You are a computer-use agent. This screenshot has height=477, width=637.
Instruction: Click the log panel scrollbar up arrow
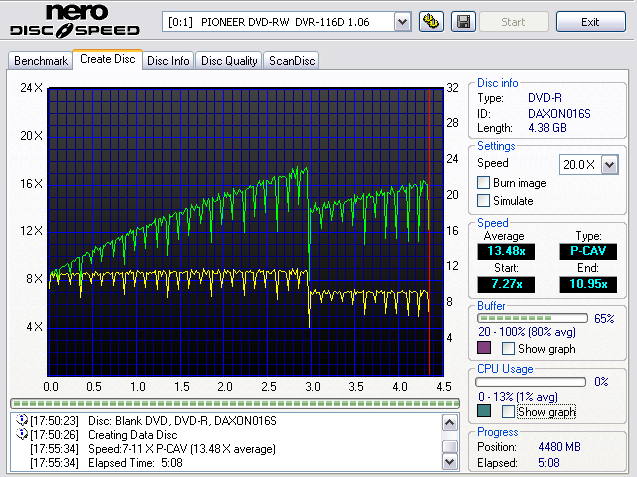click(451, 421)
